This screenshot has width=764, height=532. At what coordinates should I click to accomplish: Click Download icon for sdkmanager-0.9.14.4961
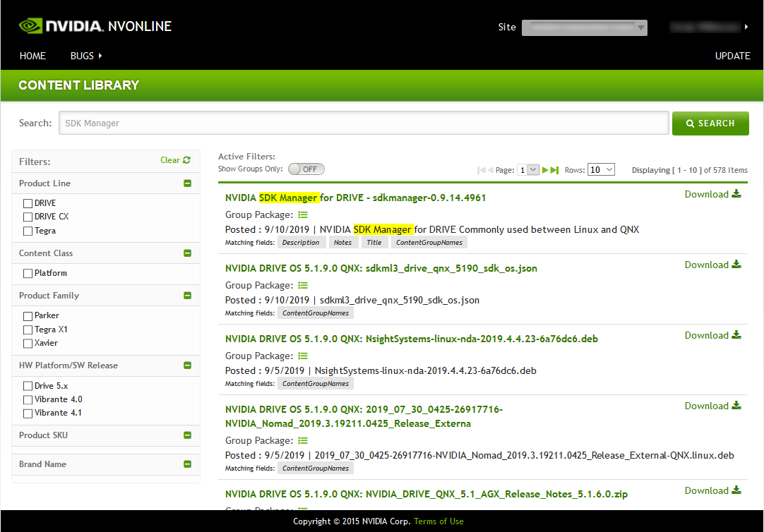click(736, 194)
